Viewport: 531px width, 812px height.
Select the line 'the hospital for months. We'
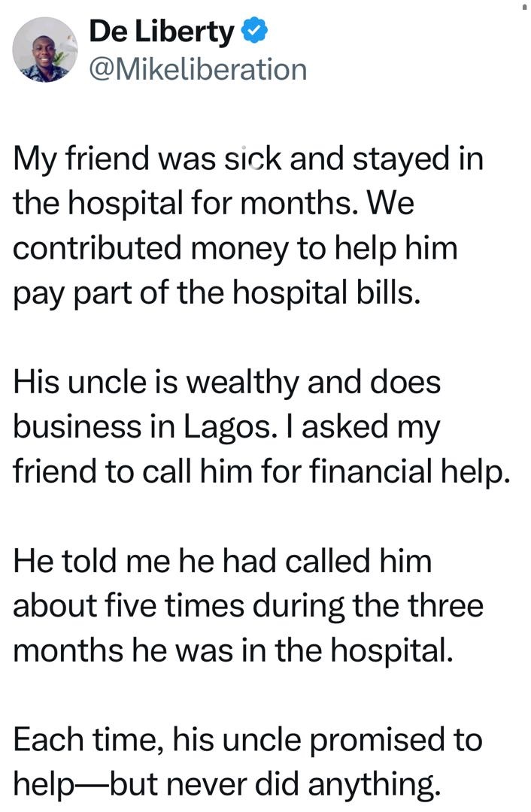click(x=214, y=205)
